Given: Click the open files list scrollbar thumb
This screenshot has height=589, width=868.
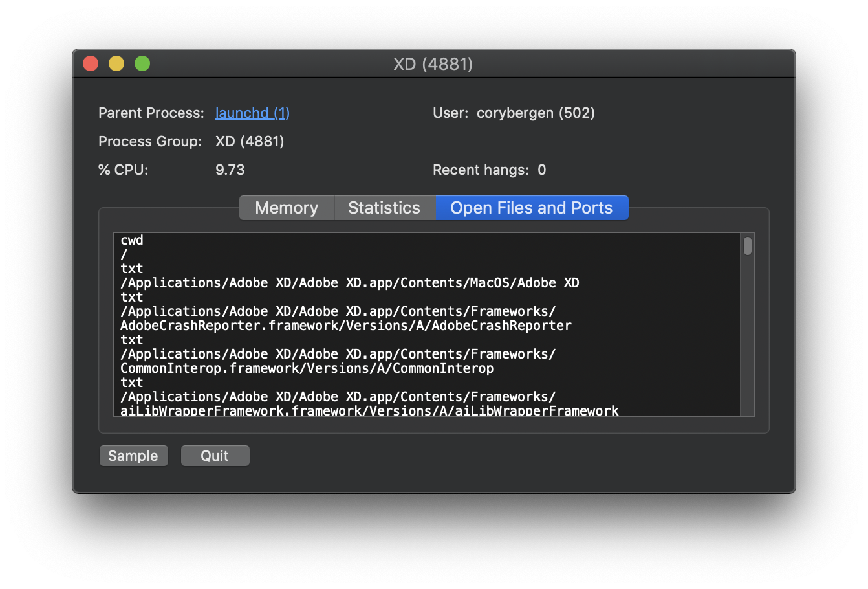Looking at the screenshot, I should coord(747,246).
